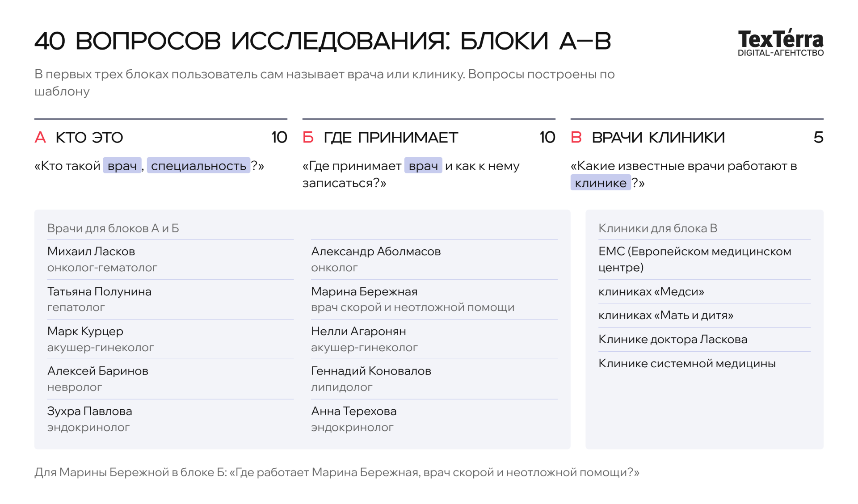The width and height of the screenshot is (858, 504).
Task: Click the subtitle starting "В первых трех блоках"
Action: click(324, 83)
